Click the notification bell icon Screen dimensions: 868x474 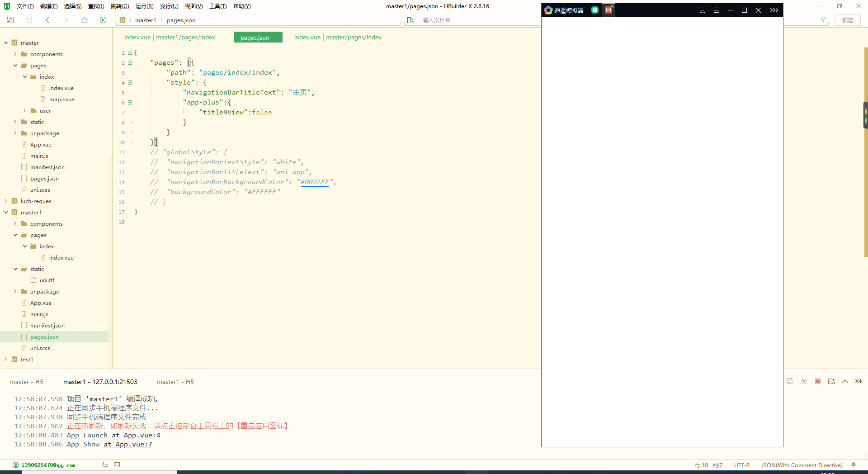pos(854,465)
